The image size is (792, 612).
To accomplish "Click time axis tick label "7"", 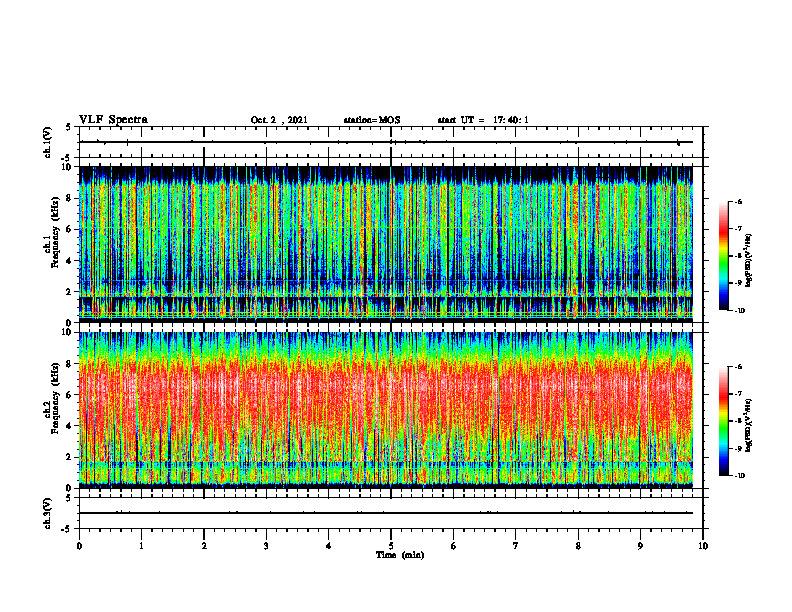I will click(x=516, y=546).
